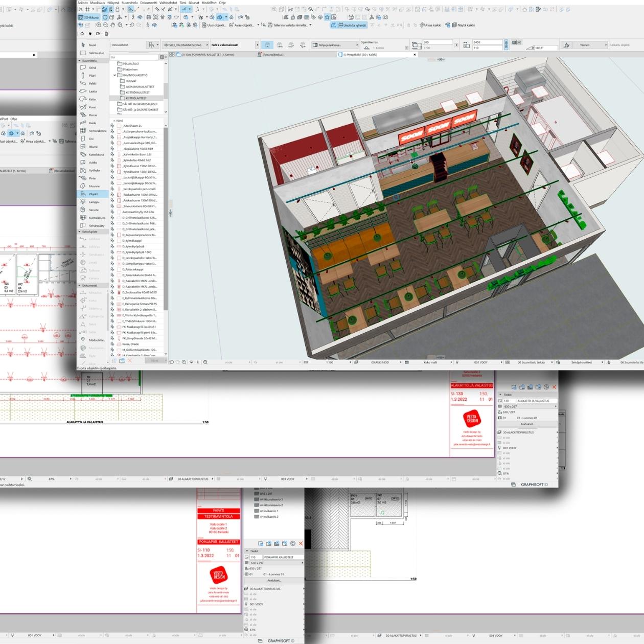Toggle the 3D-ikkuna view button
The height and width of the screenshot is (644, 644).
[88, 17]
